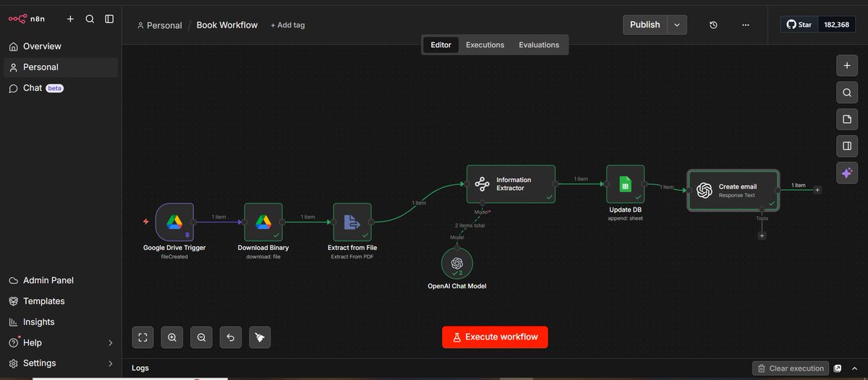
Task: Collapse the left sidebar panel
Action: tap(109, 19)
